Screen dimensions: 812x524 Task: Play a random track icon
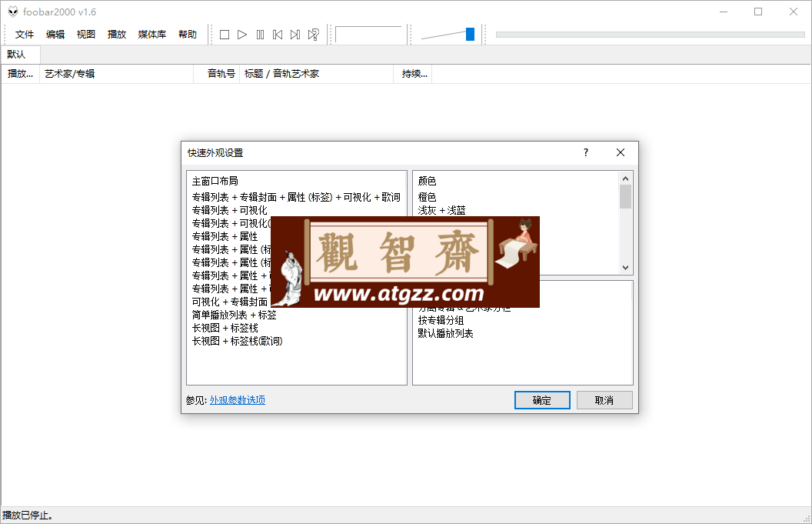pos(313,35)
